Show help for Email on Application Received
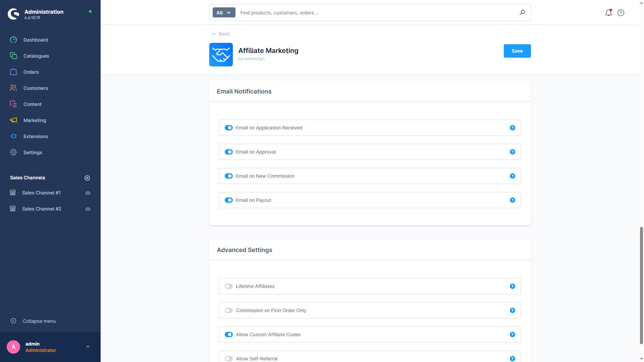 (513, 128)
